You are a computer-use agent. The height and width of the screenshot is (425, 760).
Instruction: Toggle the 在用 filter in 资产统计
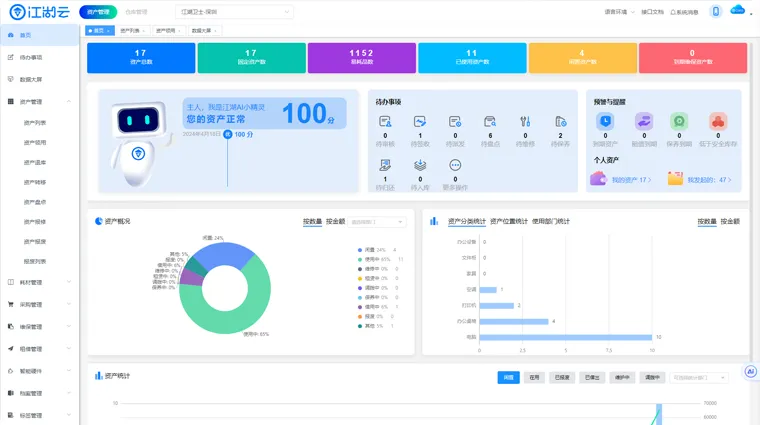click(536, 378)
